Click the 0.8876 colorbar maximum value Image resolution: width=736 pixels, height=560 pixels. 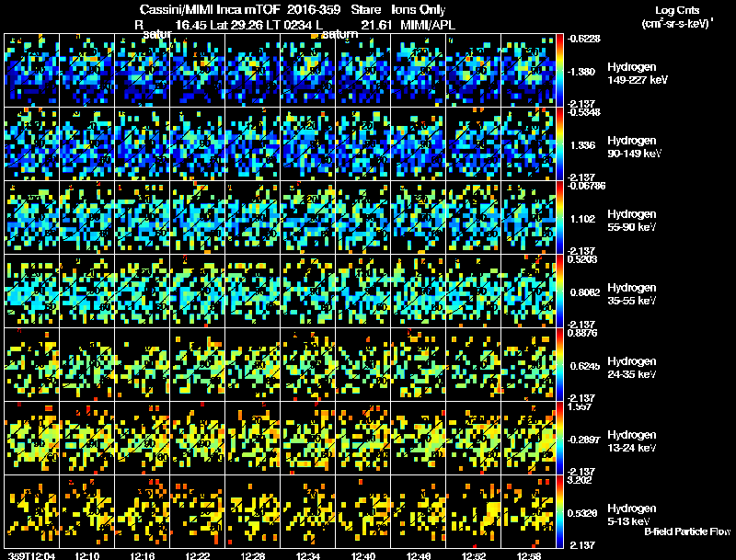582,333
